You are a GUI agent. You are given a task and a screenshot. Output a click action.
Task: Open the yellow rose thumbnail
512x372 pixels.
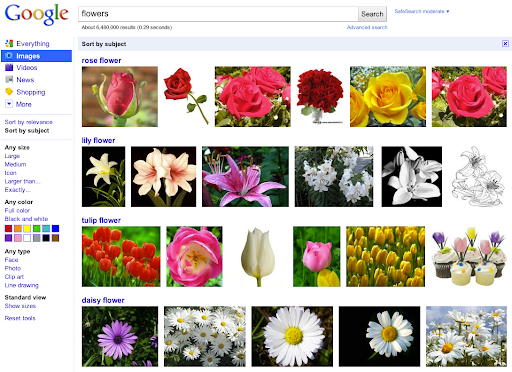pos(388,97)
